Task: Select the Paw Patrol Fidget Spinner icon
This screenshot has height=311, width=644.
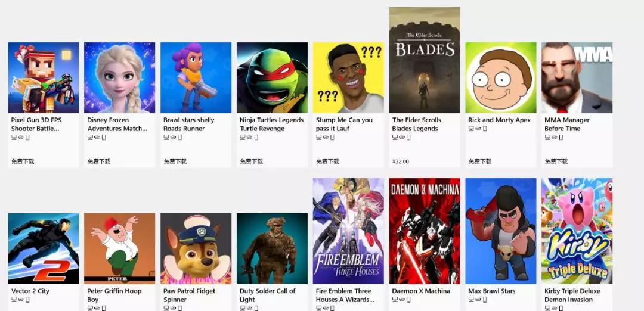Action: [x=196, y=248]
